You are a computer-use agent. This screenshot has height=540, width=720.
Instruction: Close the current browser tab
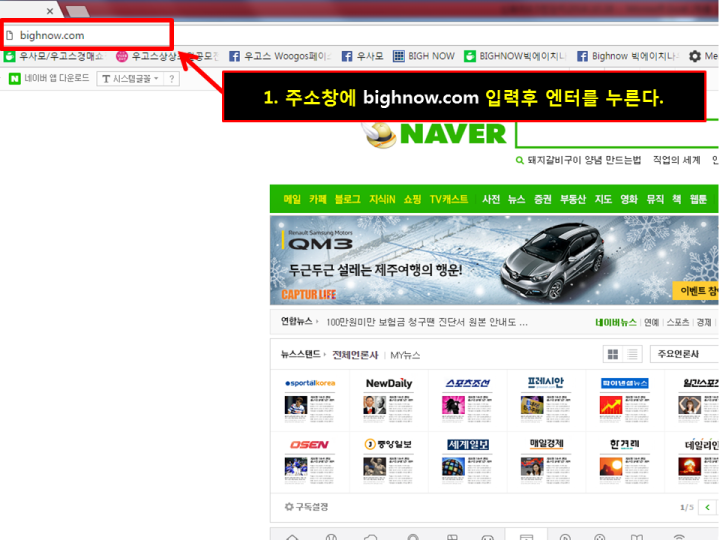[x=50, y=11]
